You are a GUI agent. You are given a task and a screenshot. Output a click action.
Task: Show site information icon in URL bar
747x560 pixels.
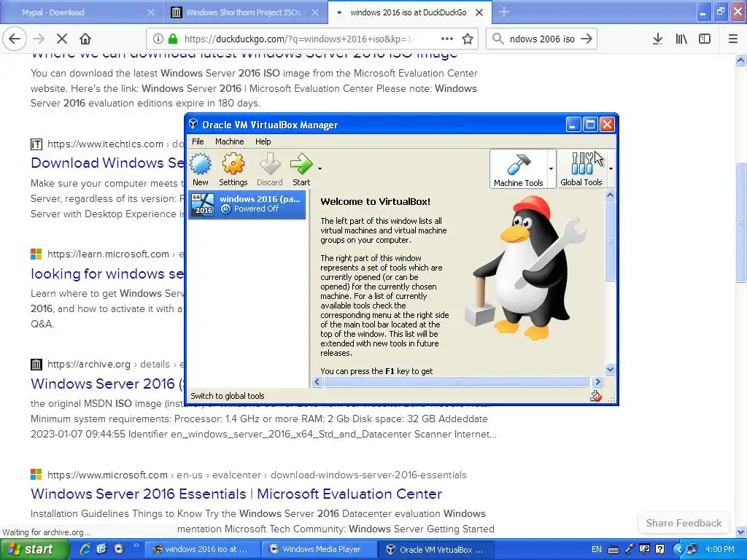(x=158, y=39)
